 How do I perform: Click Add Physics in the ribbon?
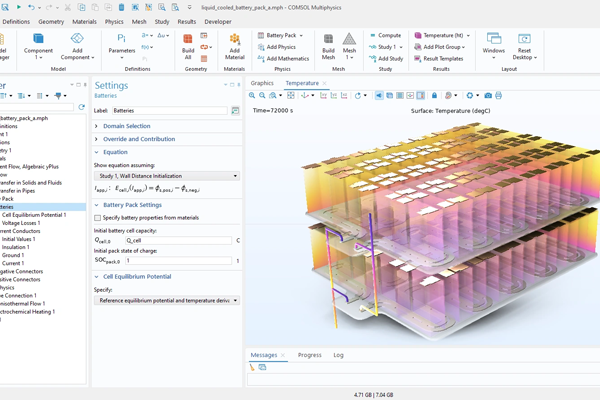[277, 47]
